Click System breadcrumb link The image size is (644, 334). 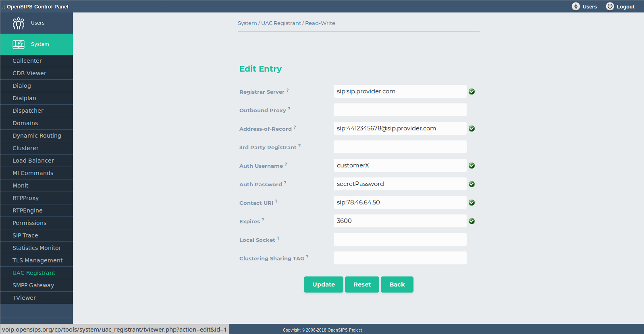coord(247,23)
